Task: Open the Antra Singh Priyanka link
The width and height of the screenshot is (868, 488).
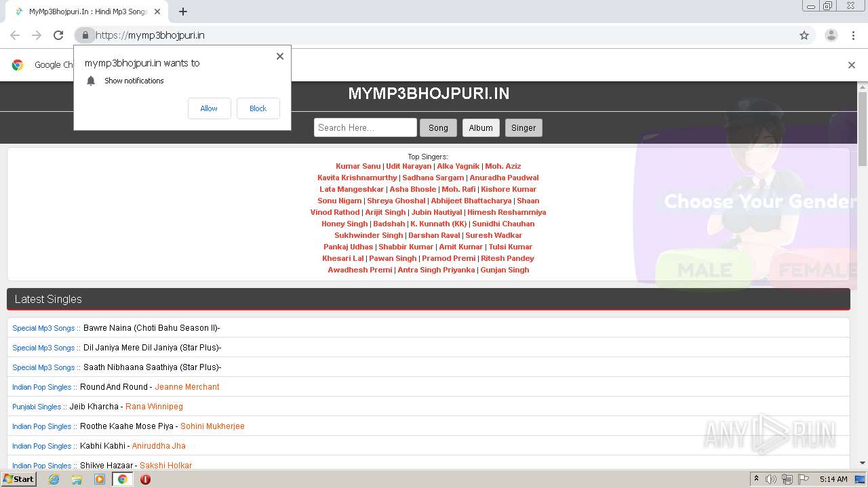Action: [436, 270]
